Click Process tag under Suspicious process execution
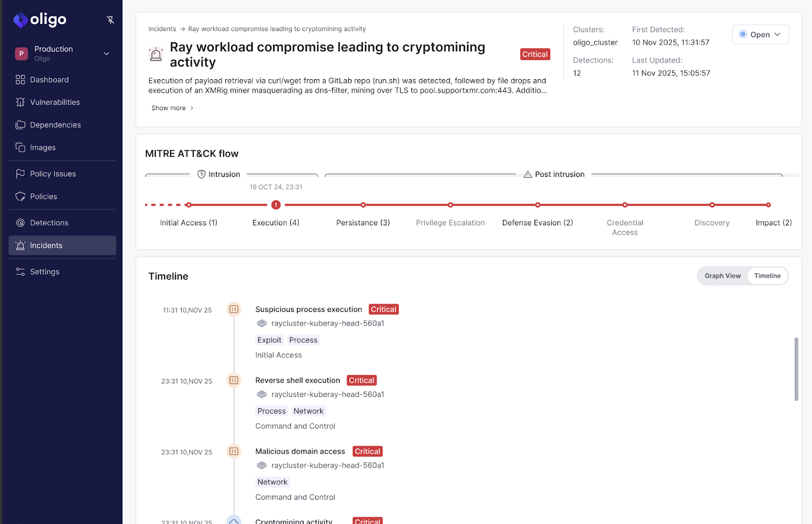The image size is (812, 524). click(303, 340)
